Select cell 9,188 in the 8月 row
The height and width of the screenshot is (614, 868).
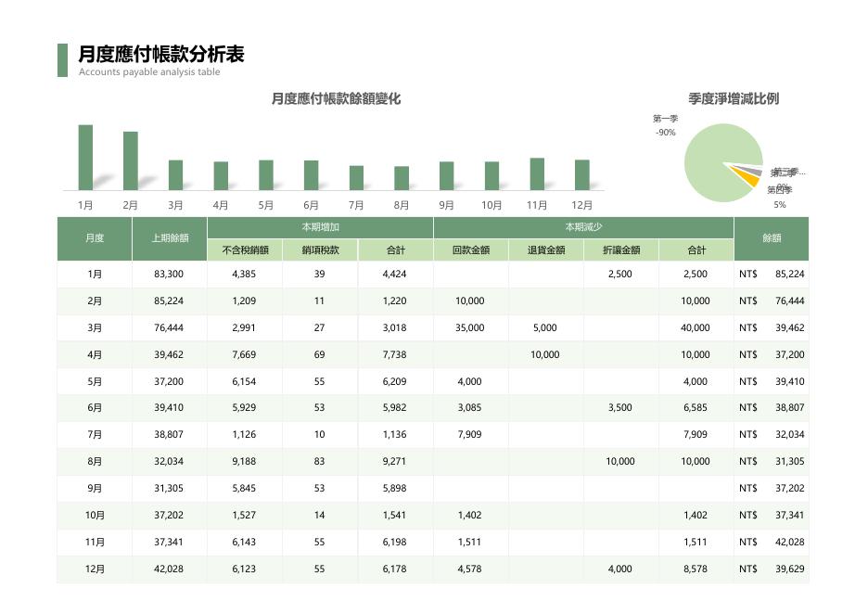click(x=244, y=461)
